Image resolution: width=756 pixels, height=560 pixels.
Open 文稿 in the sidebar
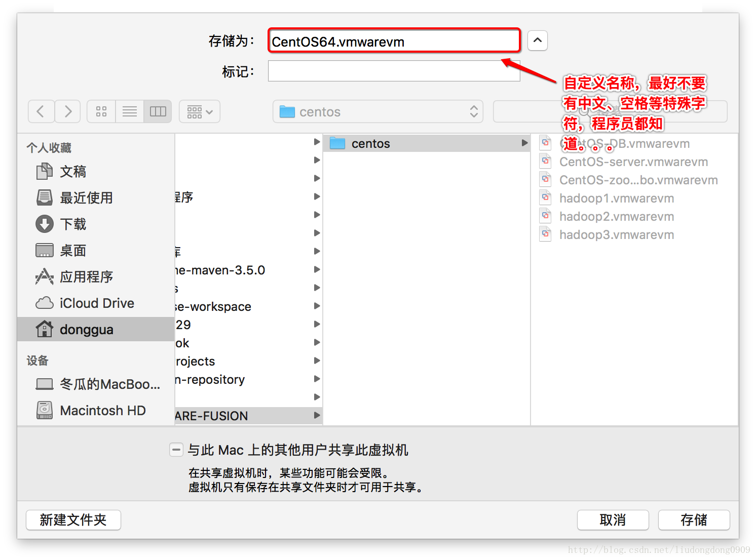[x=96, y=172]
